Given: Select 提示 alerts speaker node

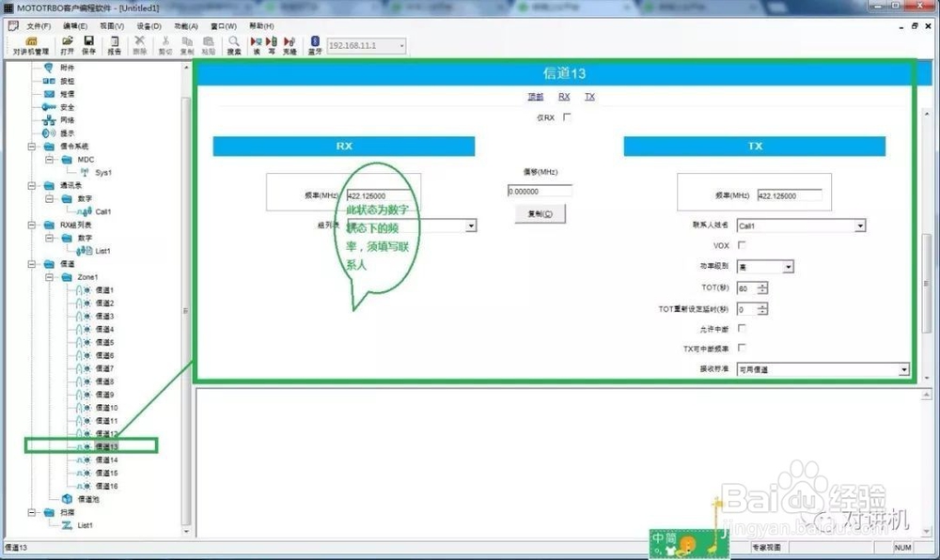Looking at the screenshot, I should tap(67, 133).
